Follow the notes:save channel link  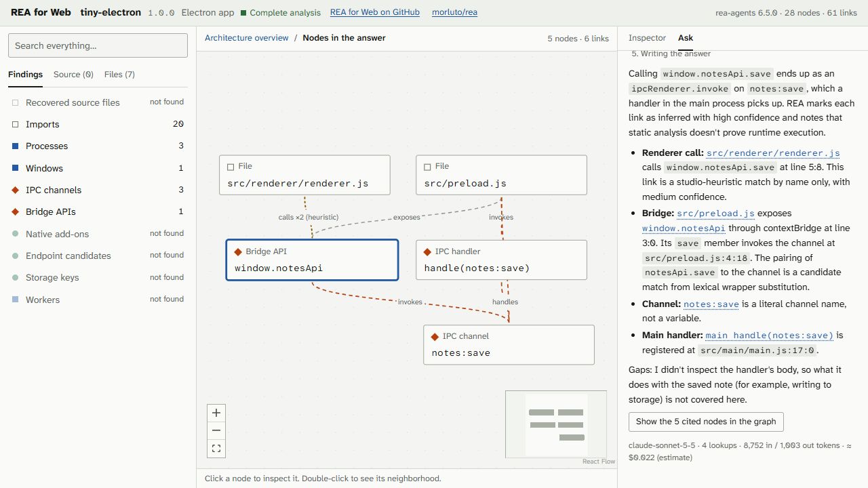[711, 304]
